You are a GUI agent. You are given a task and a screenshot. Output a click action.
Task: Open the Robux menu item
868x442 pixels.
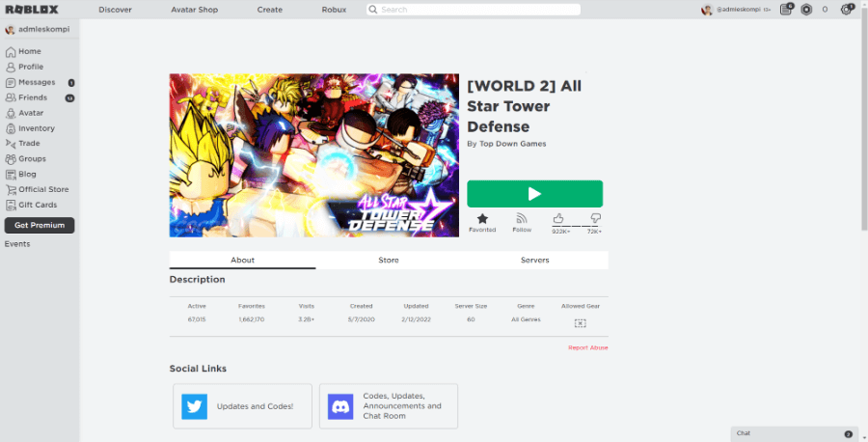click(334, 10)
